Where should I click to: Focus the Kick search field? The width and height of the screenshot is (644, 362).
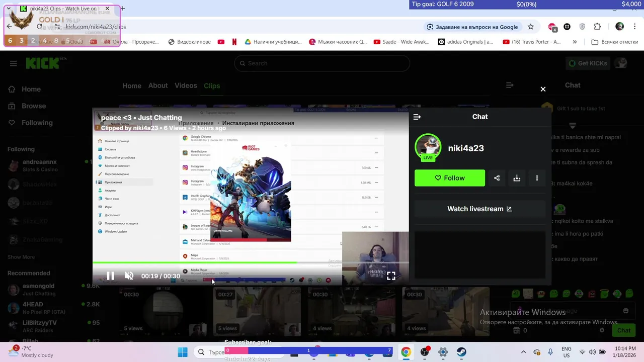pos(322,63)
